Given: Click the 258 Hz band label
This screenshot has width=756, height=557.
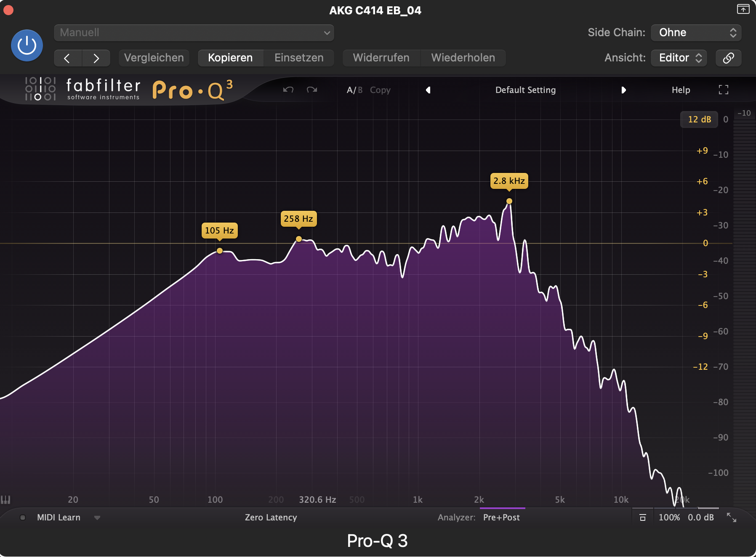Looking at the screenshot, I should click(x=298, y=219).
